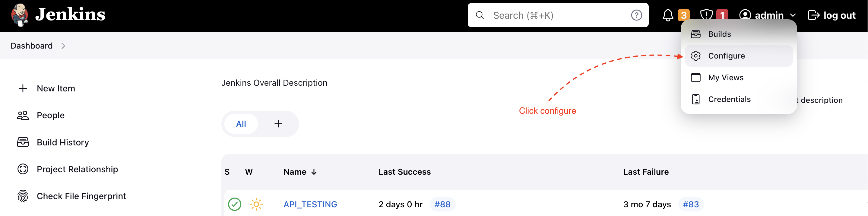Switch to the All view tab
The image size is (868, 216).
click(241, 124)
